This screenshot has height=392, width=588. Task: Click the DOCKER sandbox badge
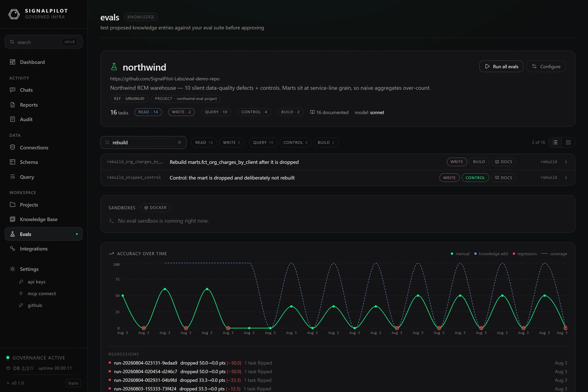(155, 208)
